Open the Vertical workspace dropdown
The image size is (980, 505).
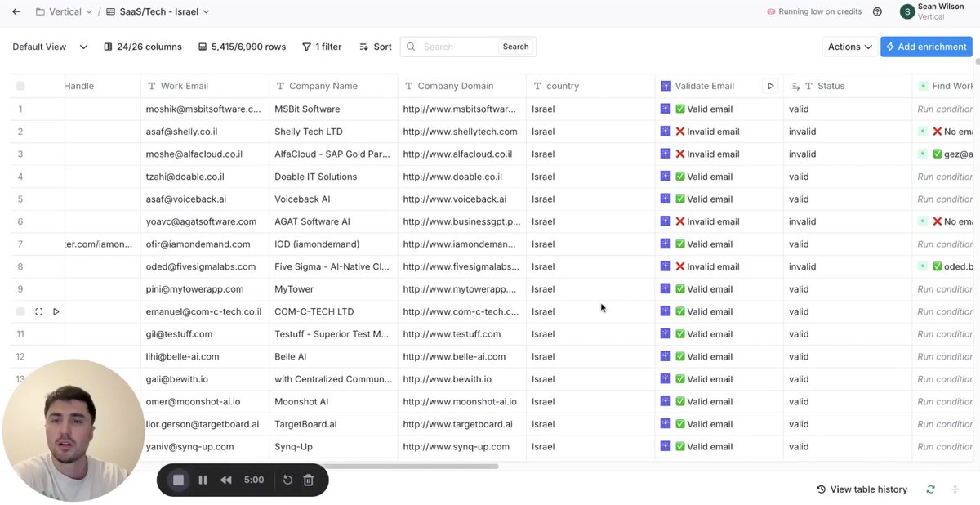click(x=64, y=11)
